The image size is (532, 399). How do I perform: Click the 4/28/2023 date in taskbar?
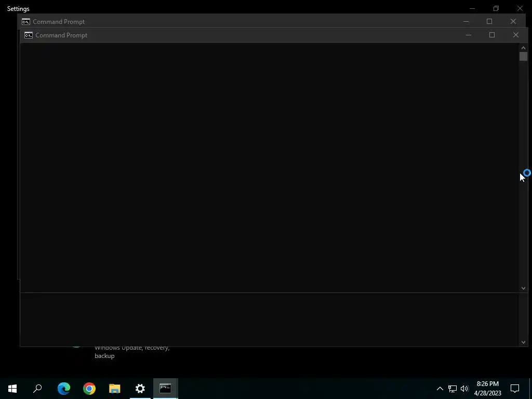point(487,393)
